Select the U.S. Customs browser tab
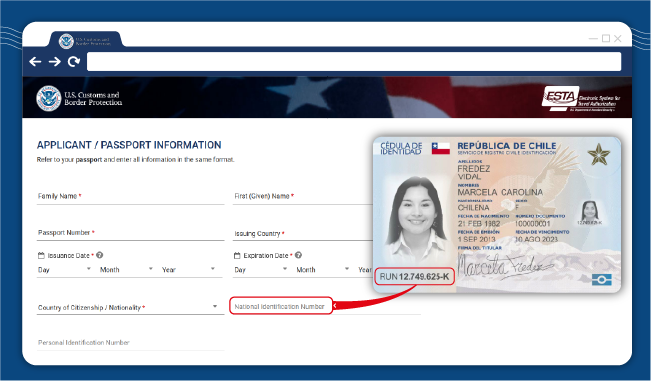 click(85, 40)
